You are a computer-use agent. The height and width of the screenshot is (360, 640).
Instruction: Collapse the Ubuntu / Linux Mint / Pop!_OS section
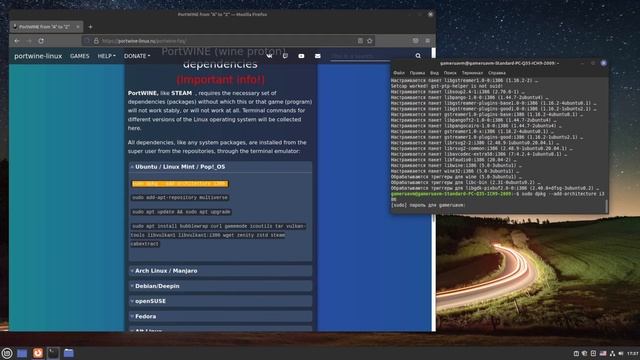(220, 167)
